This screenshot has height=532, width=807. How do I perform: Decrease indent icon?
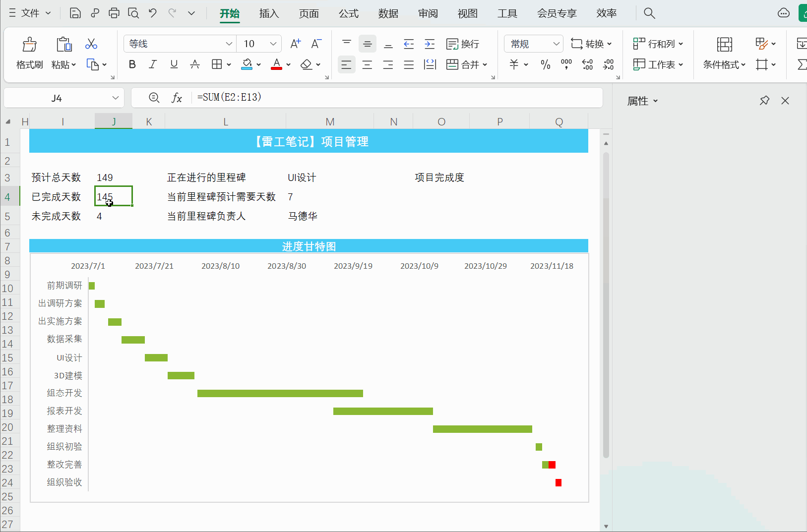tap(409, 44)
